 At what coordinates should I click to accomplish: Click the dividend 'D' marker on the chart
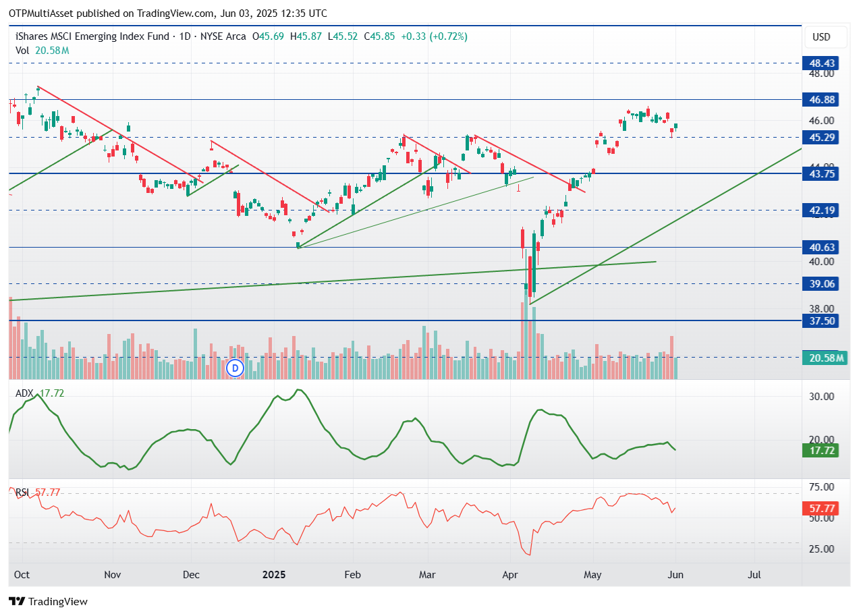click(x=235, y=368)
